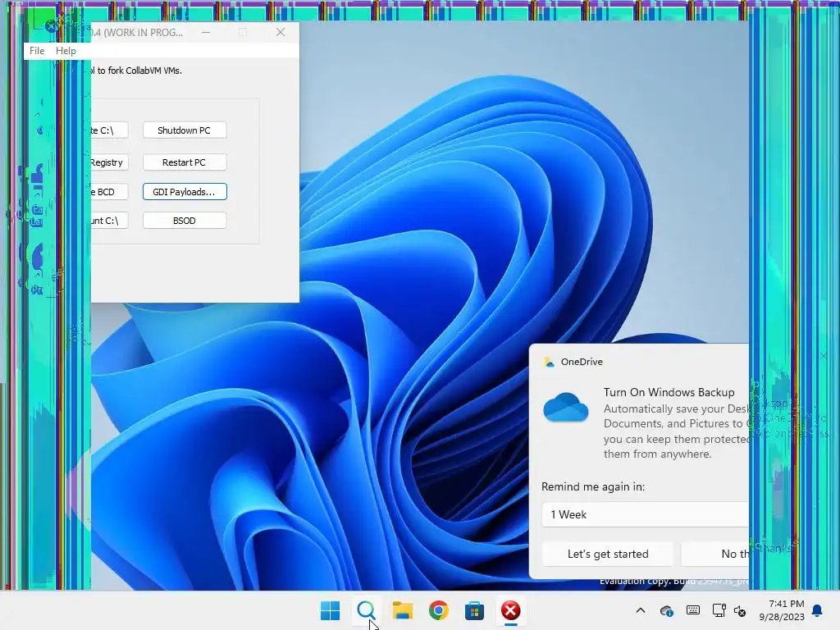The image size is (840, 630).
Task: Click the partially hidden Registry button
Action: coord(109,162)
